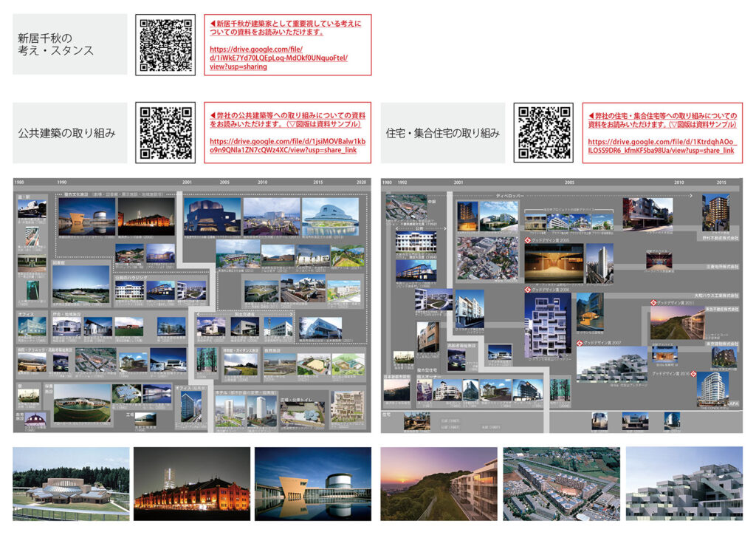Select the 2010 marker on the housing timeline
This screenshot has height=535, width=756.
(679, 183)
